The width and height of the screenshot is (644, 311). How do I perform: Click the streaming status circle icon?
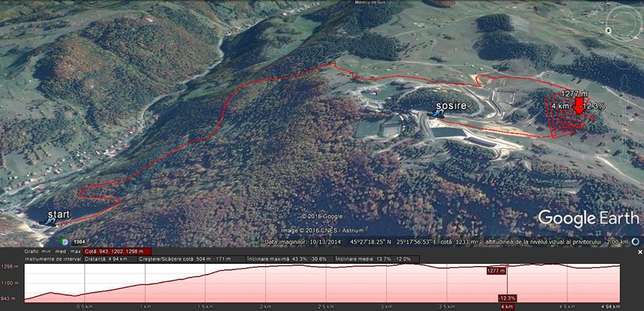click(x=637, y=241)
